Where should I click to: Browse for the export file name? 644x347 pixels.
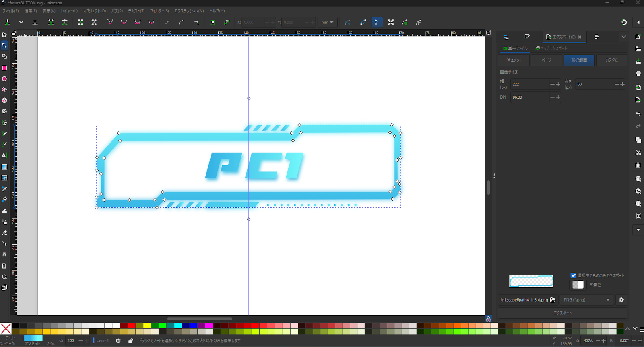[x=553, y=300]
